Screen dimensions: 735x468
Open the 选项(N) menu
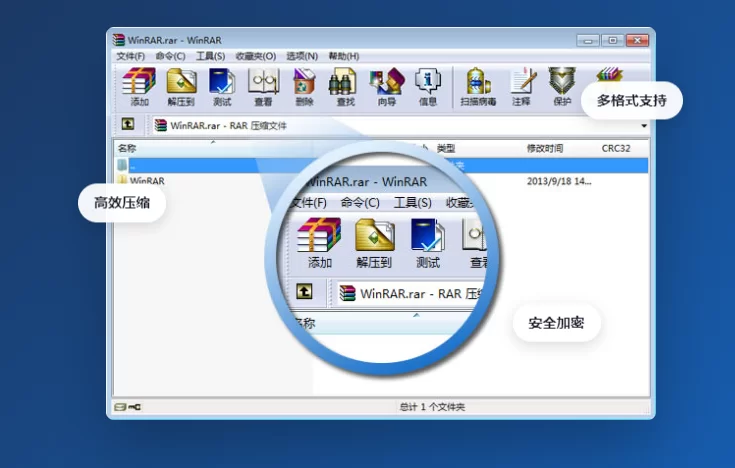(301, 56)
